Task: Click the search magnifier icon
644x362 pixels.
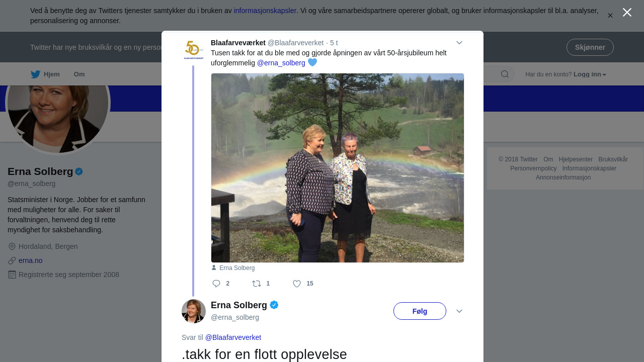Action: click(505, 74)
